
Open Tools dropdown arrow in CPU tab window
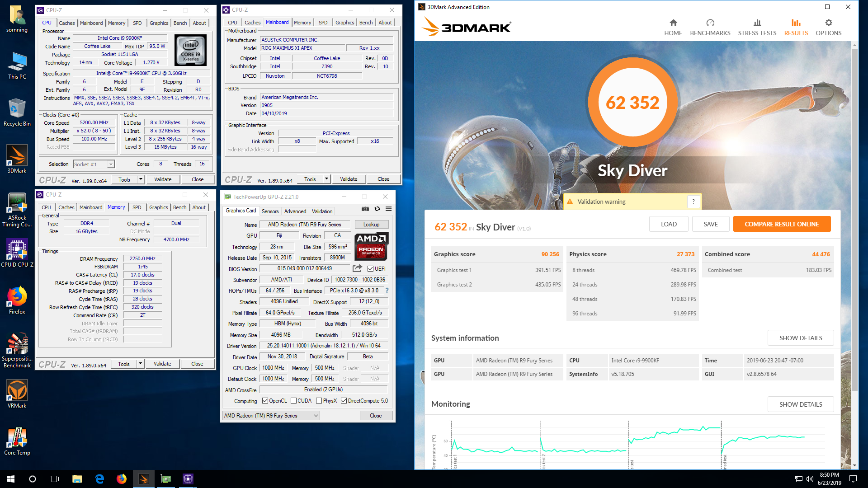[x=141, y=179]
